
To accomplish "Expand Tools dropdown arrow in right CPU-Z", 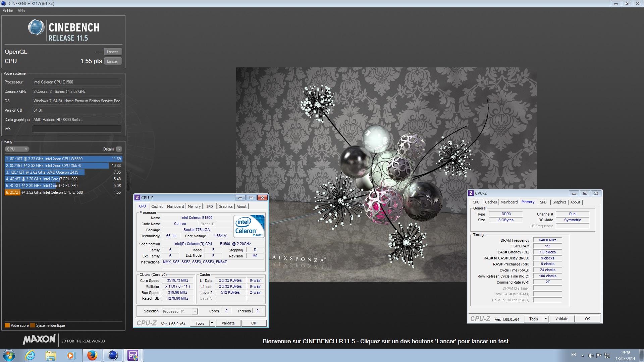I will [x=546, y=319].
